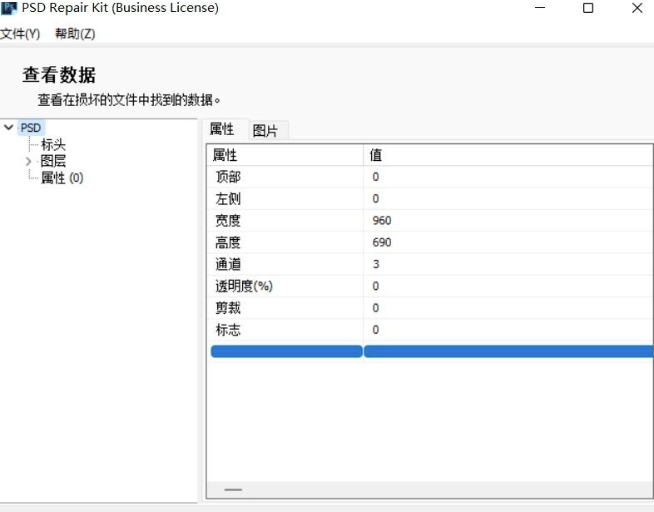The height and width of the screenshot is (512, 654).
Task: Select the 标头 tree item
Action: pyautogui.click(x=53, y=145)
